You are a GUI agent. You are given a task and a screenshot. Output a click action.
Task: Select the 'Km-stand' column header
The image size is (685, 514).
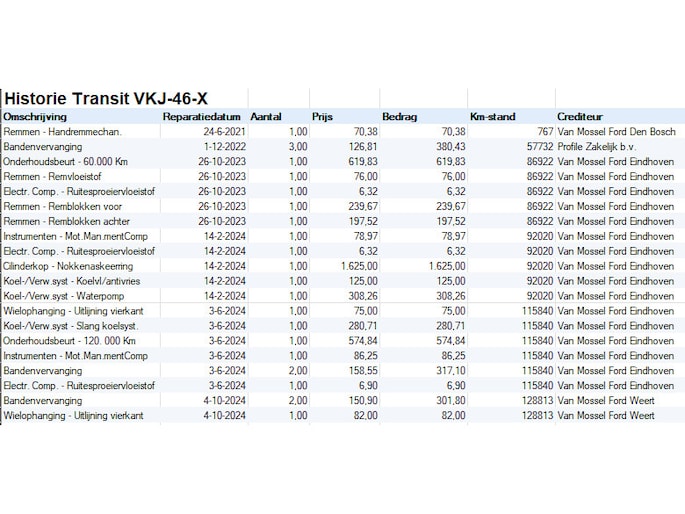[492, 117]
